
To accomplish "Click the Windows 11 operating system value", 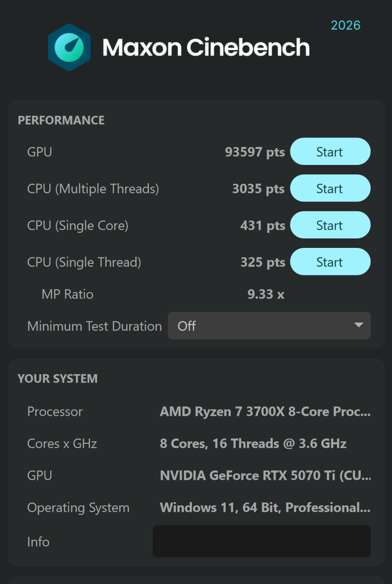I will (x=265, y=508).
